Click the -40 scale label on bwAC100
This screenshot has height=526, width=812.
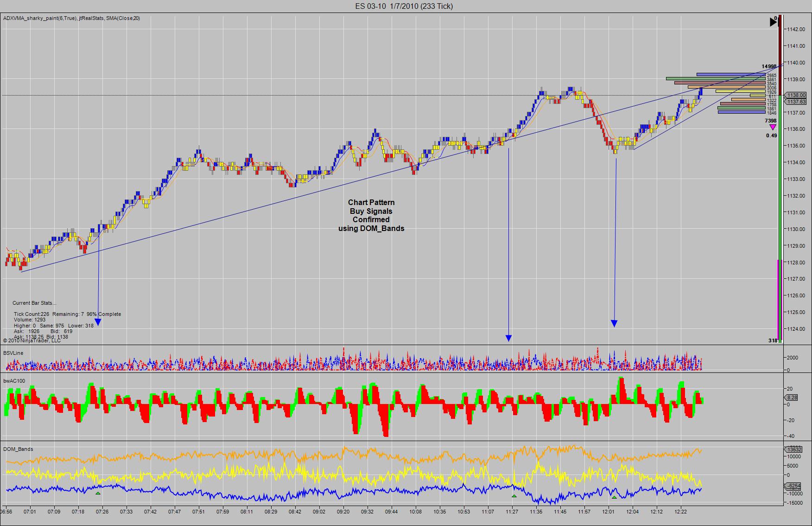tap(791, 436)
